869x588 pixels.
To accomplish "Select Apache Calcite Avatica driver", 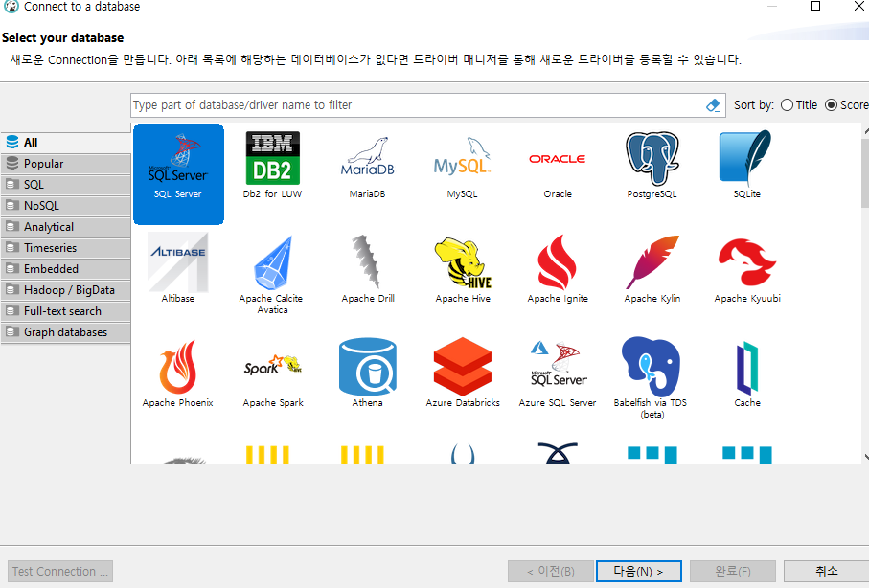I will point(272,274).
